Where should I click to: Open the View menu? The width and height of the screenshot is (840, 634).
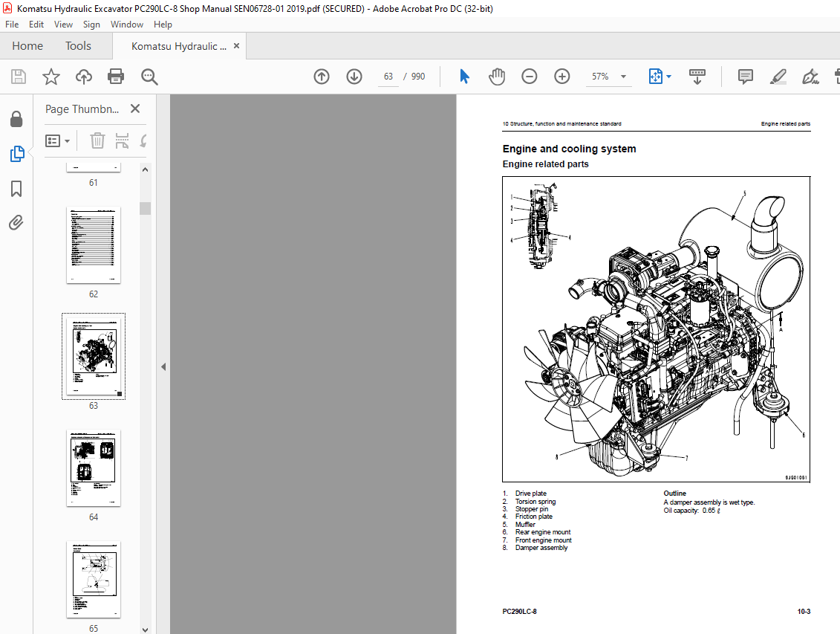tap(63, 25)
